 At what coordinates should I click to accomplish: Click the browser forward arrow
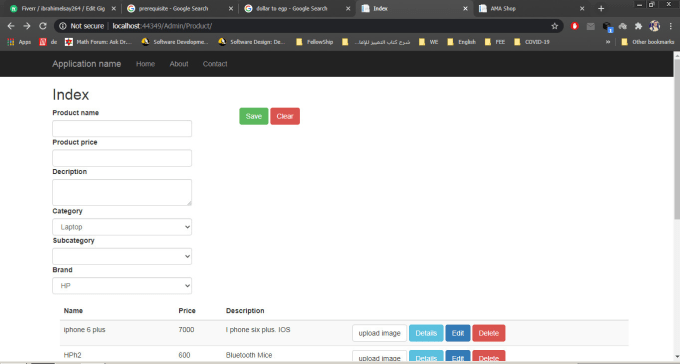coord(27,26)
